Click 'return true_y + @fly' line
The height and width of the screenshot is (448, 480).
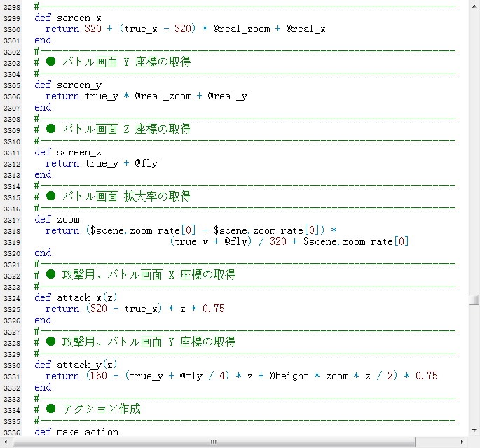(102, 164)
